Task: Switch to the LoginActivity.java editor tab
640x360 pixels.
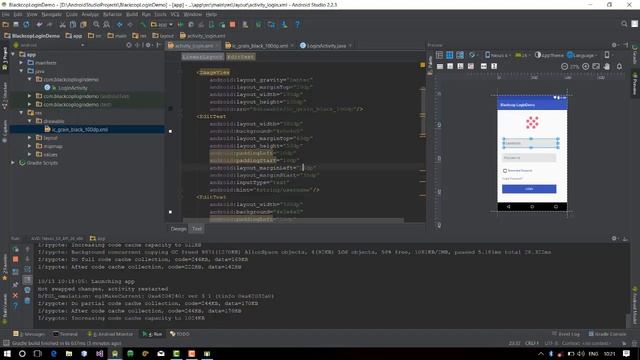Action: pos(326,46)
